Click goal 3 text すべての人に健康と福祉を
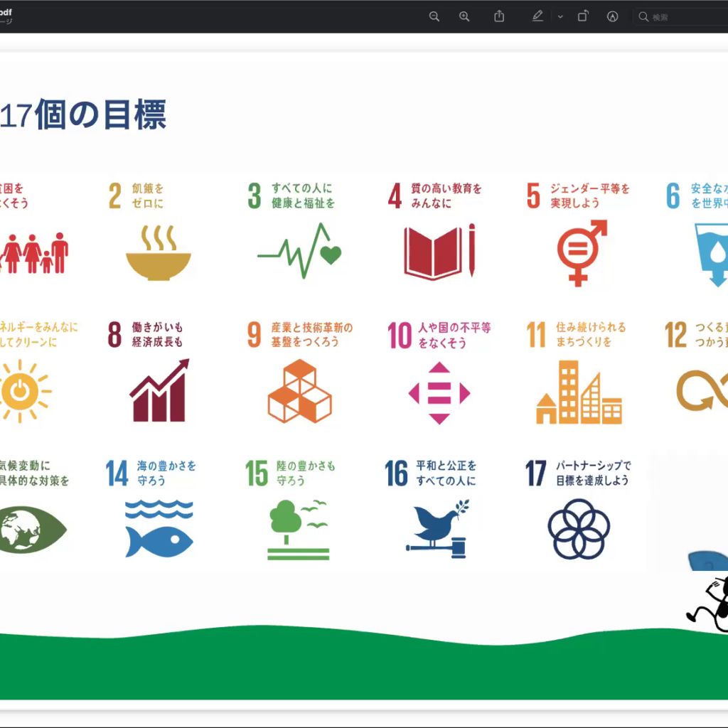 [303, 196]
